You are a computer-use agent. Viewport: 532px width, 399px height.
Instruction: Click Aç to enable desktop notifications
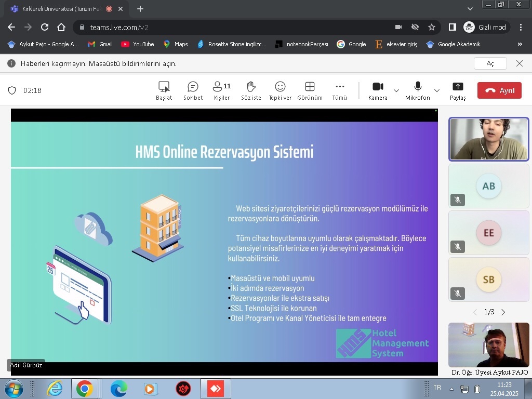pos(490,63)
